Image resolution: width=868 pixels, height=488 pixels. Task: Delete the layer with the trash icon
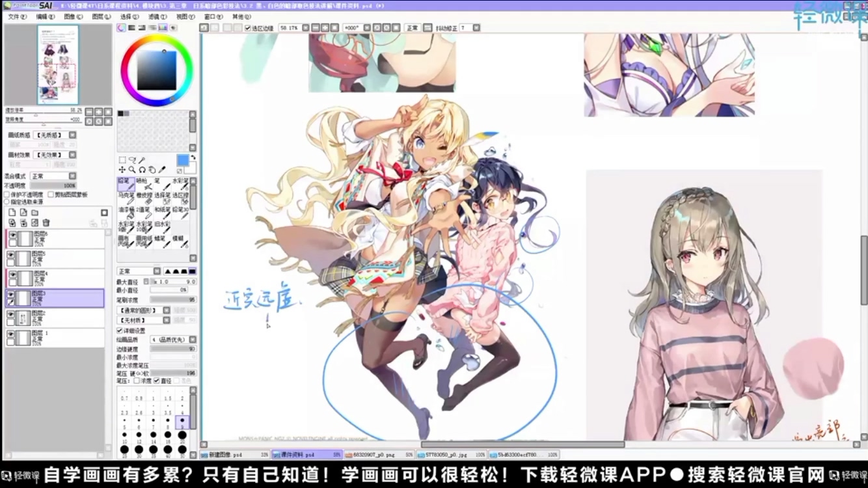coord(46,223)
